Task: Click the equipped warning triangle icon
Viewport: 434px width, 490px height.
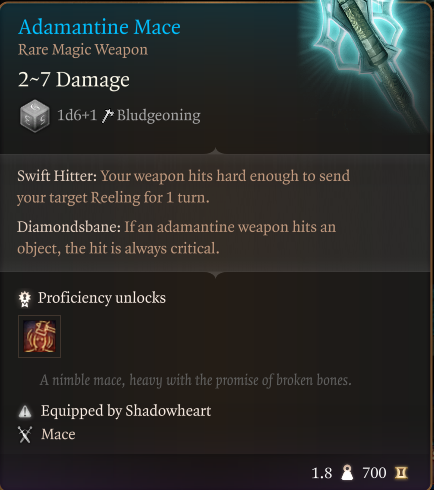Action: tap(25, 411)
